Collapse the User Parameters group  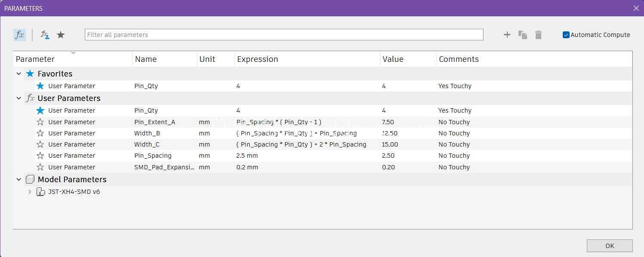(x=19, y=98)
